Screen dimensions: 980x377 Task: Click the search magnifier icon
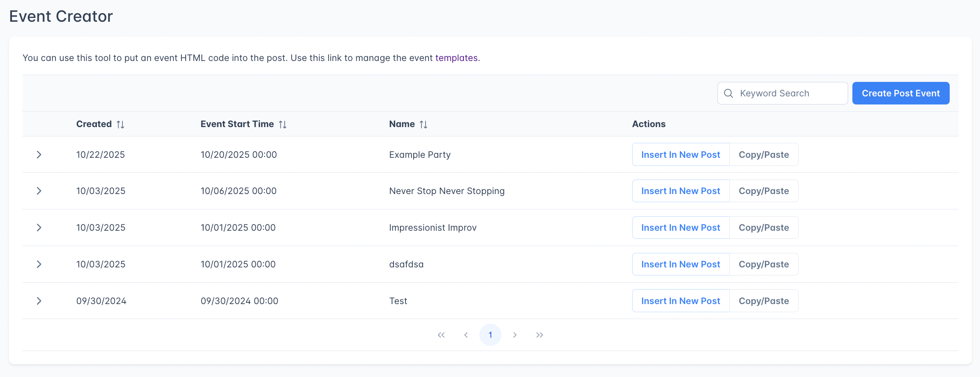[x=729, y=93]
